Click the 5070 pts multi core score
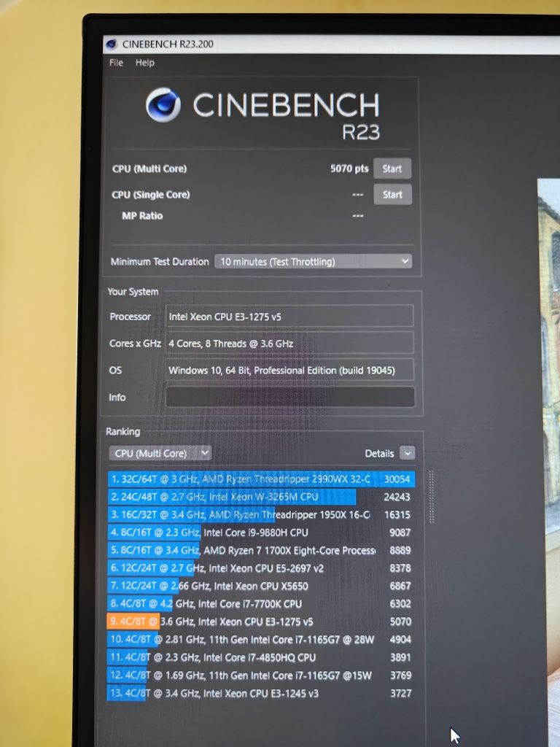The height and width of the screenshot is (747, 560). 349,169
